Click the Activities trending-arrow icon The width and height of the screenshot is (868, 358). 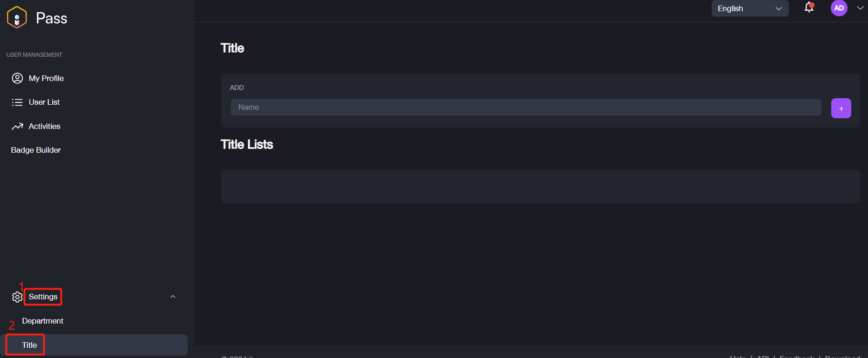(17, 126)
